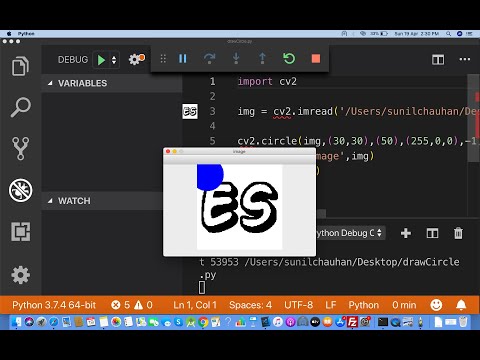Open the problems view showing 5 errors

coord(120,305)
